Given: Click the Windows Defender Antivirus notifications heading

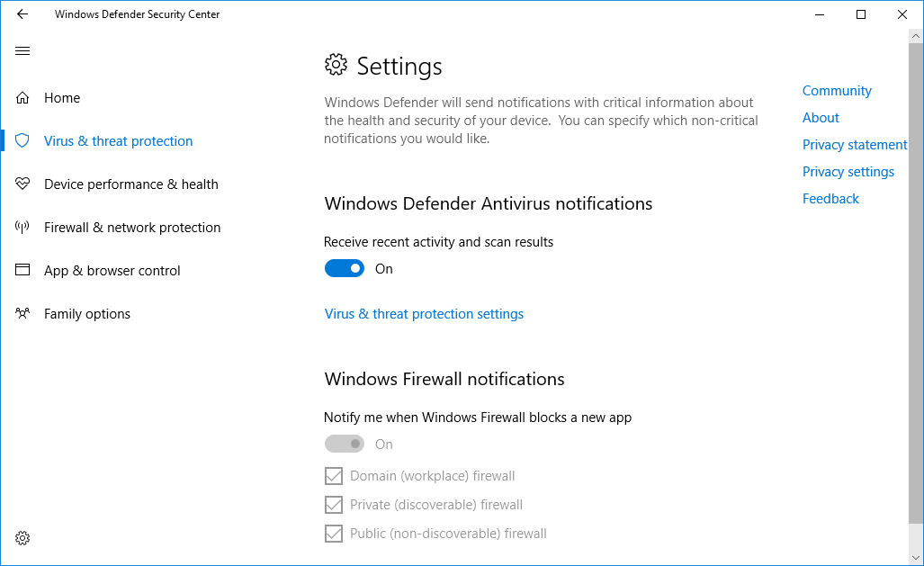Looking at the screenshot, I should click(x=489, y=203).
